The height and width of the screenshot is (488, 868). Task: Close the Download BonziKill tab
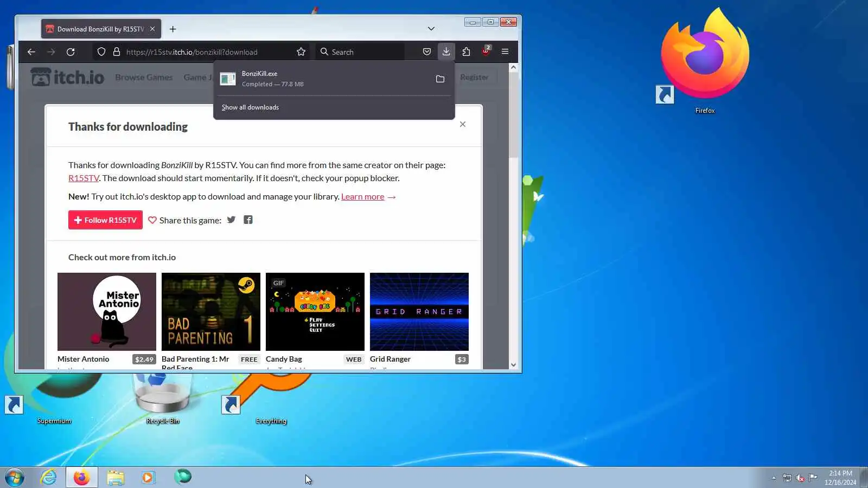pos(152,29)
